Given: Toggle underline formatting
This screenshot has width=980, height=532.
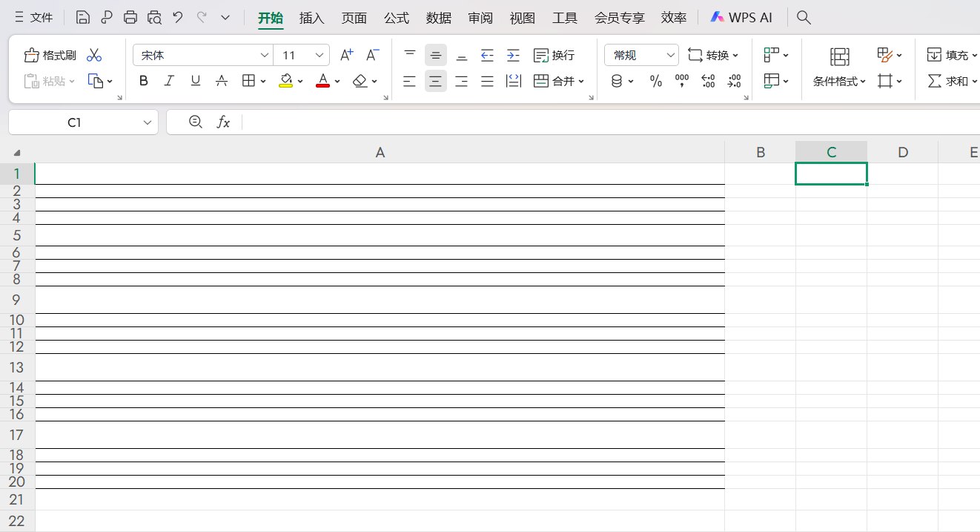Looking at the screenshot, I should tap(195, 81).
